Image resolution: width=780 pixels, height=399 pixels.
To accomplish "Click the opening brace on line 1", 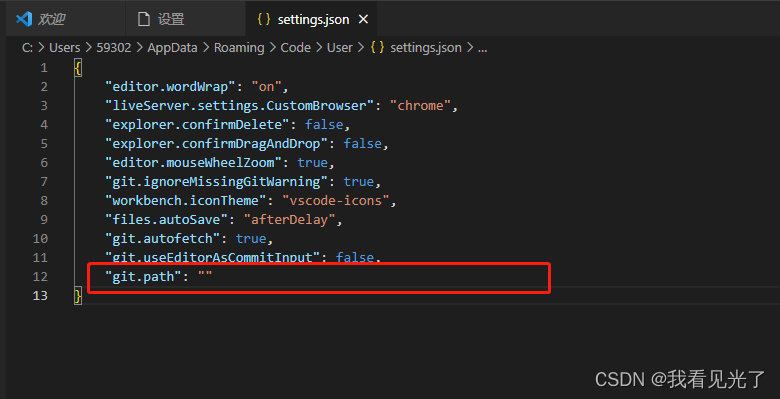I will pyautogui.click(x=78, y=67).
